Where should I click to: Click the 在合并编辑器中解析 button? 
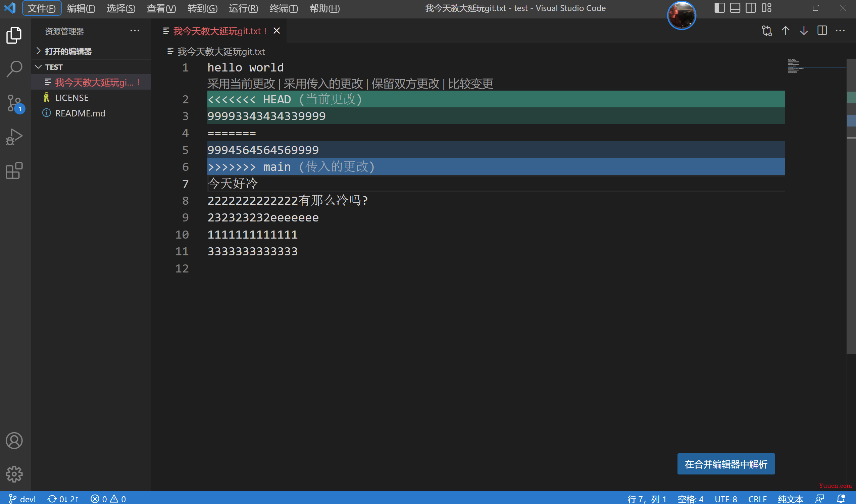tap(726, 464)
